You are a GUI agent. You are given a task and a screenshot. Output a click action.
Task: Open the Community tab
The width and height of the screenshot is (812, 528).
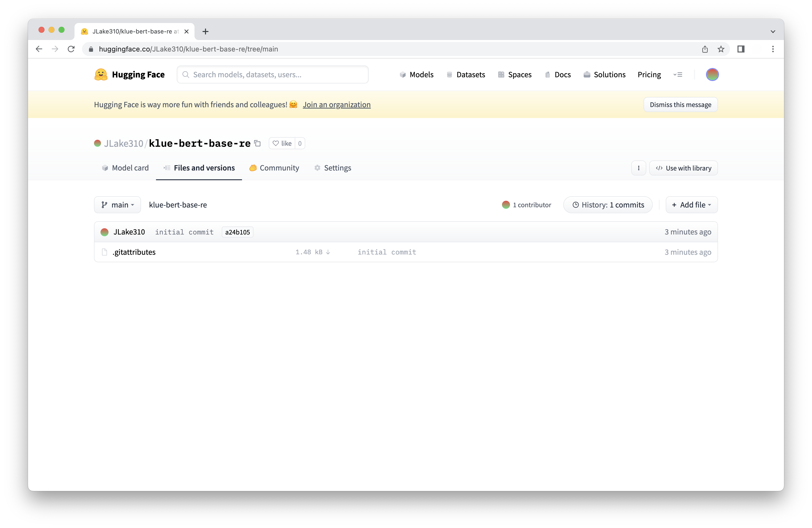[x=274, y=168]
